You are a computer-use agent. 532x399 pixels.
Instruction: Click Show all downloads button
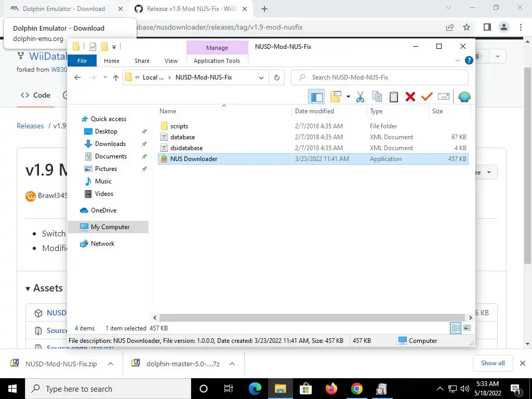click(x=493, y=363)
